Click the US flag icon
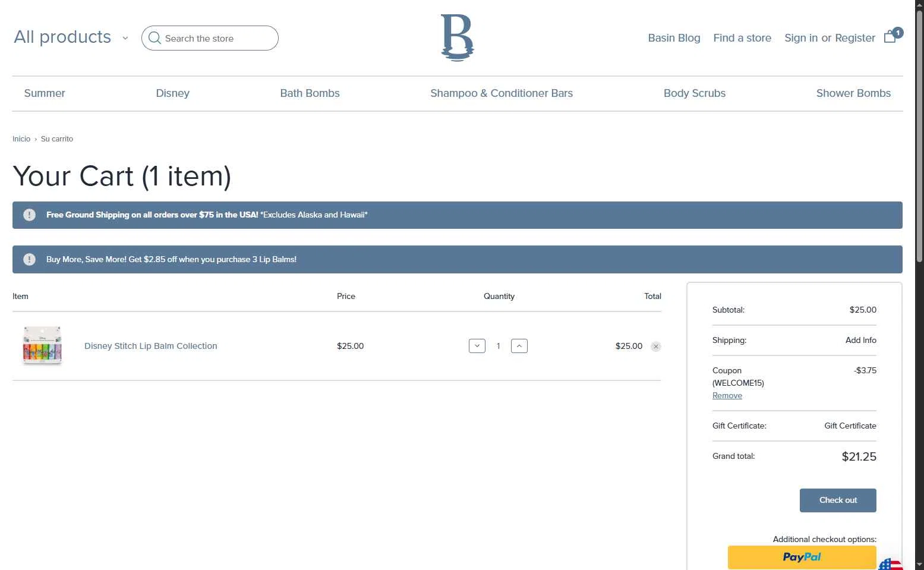 click(x=891, y=564)
